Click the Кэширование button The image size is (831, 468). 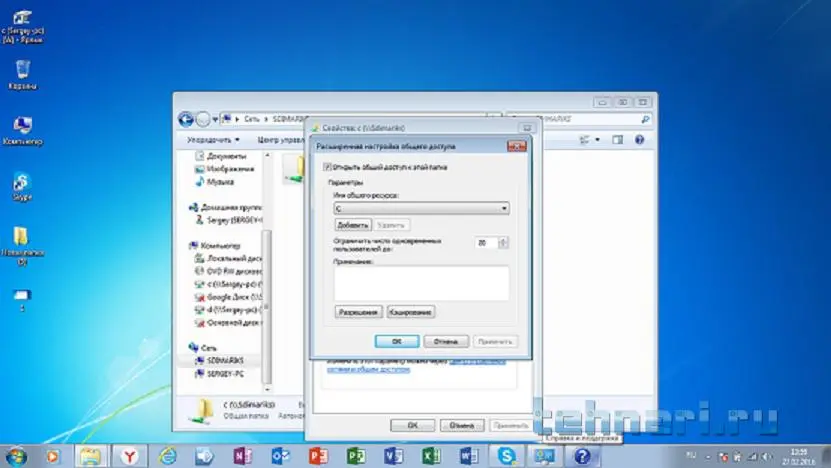(411, 312)
